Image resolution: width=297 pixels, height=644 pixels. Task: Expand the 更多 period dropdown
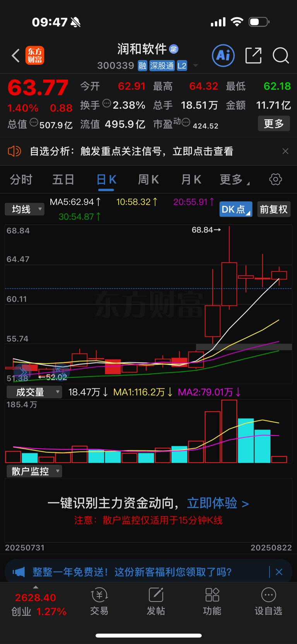point(234,180)
